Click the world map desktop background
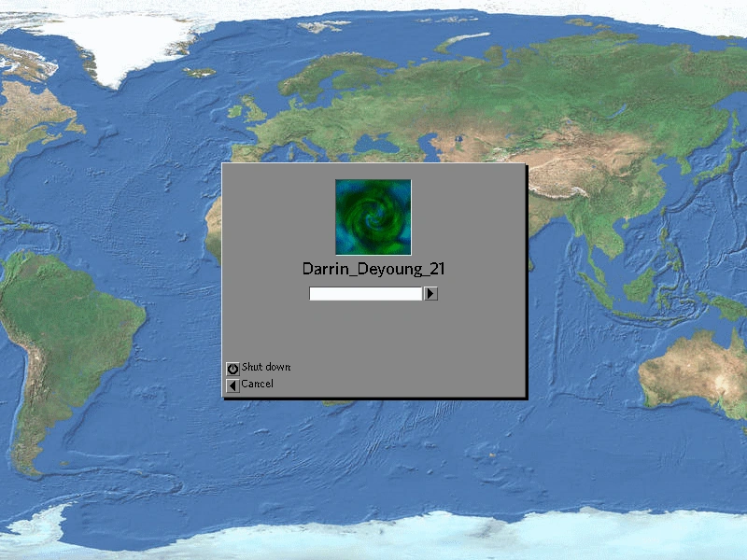747x560 pixels. (93, 467)
